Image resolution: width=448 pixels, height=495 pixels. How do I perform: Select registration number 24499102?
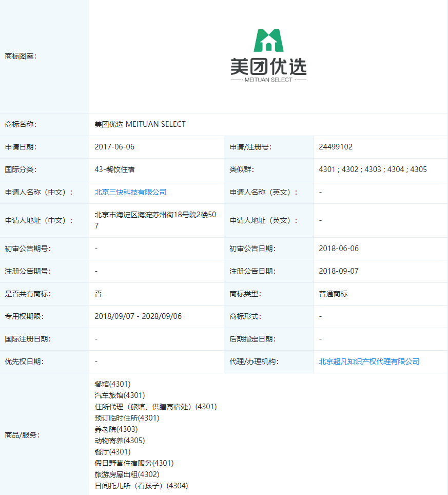336,147
